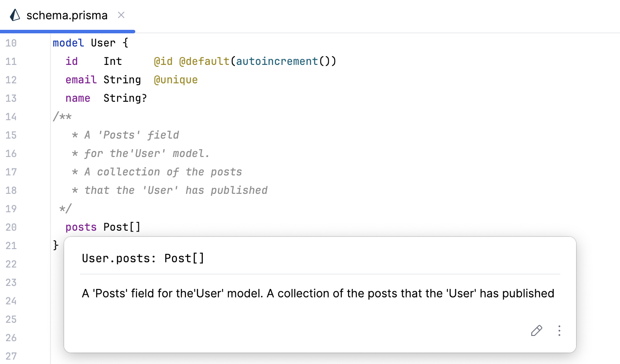Image resolution: width=620 pixels, height=364 pixels.
Task: Close the schema.prisma tab
Action: coord(121,15)
